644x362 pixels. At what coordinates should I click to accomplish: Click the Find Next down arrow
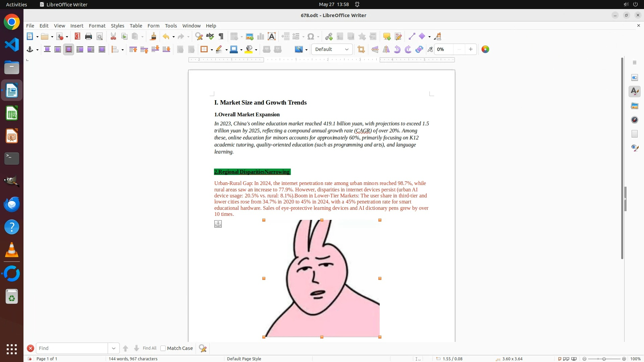pos(137,348)
